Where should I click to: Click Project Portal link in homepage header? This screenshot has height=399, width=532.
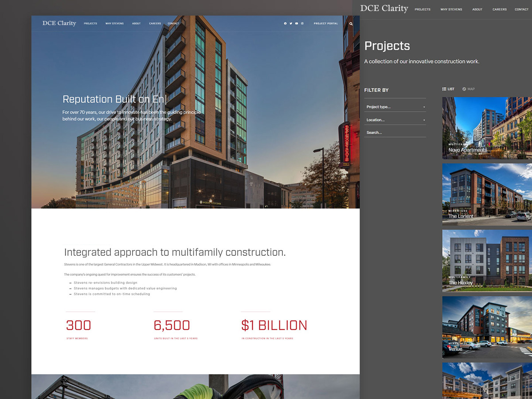[326, 23]
